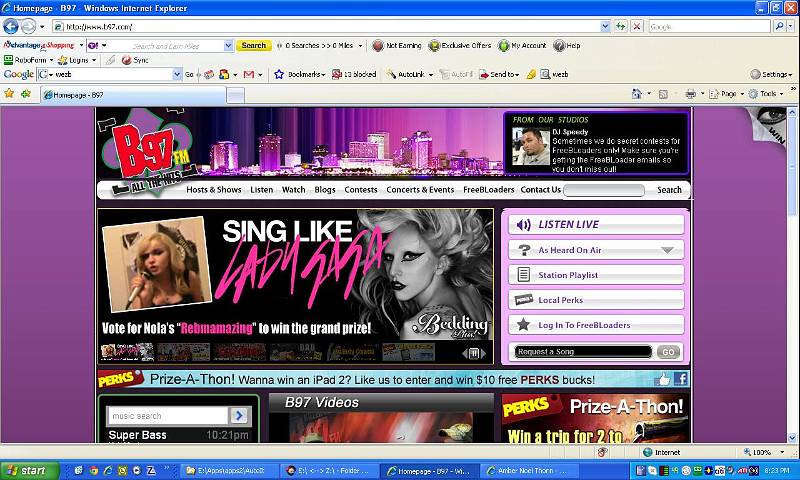The width and height of the screenshot is (800, 480).
Task: Click the RSS feeds icon
Action: point(663,94)
